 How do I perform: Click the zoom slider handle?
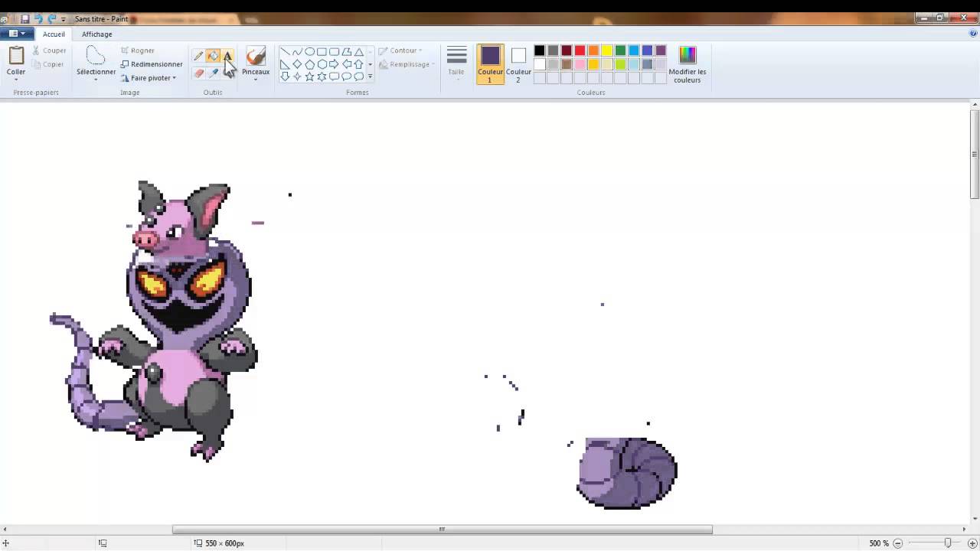pyautogui.click(x=948, y=543)
